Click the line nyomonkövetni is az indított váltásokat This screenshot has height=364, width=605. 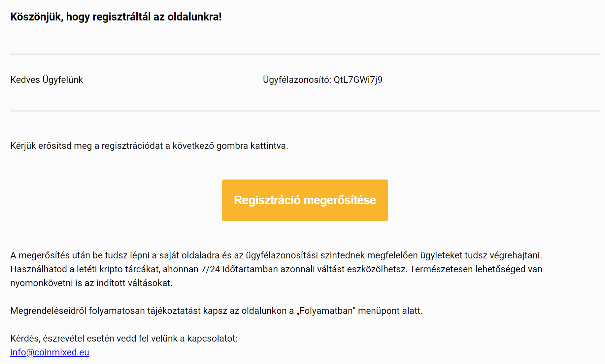(x=91, y=283)
